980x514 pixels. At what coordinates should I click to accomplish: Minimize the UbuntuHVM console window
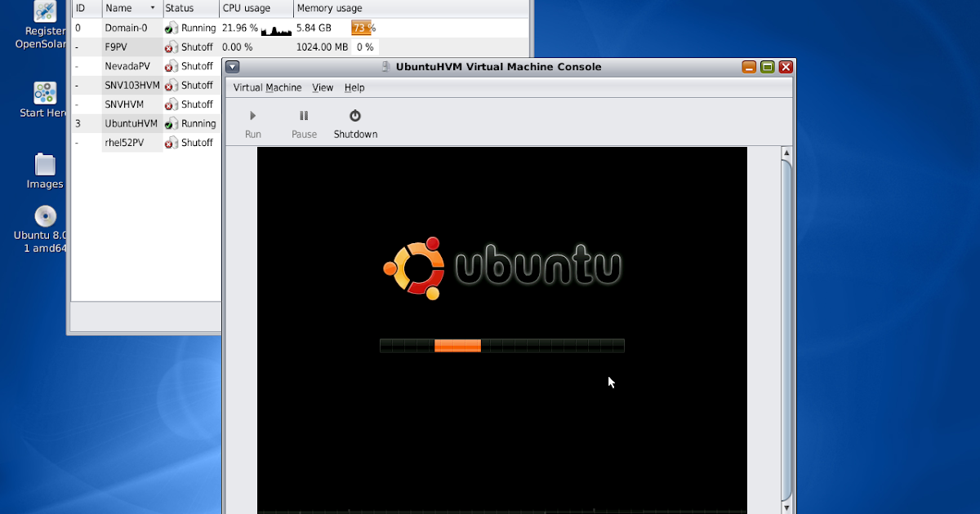749,67
